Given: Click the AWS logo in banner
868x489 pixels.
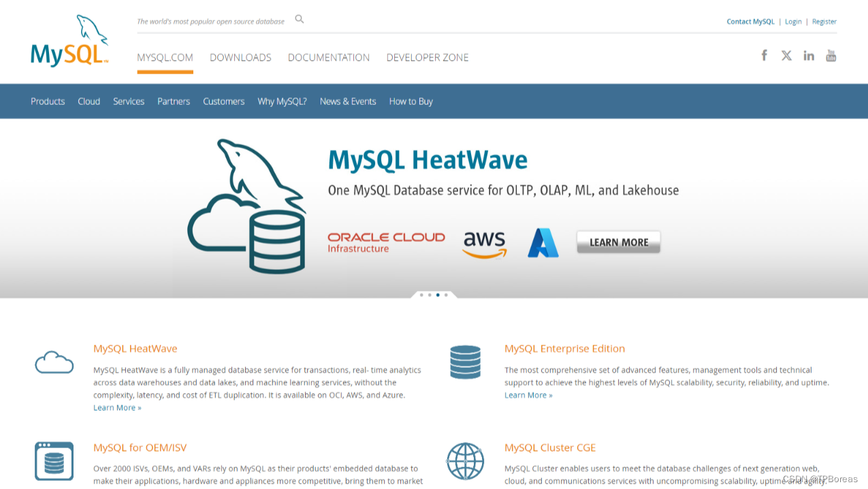Looking at the screenshot, I should coord(485,245).
